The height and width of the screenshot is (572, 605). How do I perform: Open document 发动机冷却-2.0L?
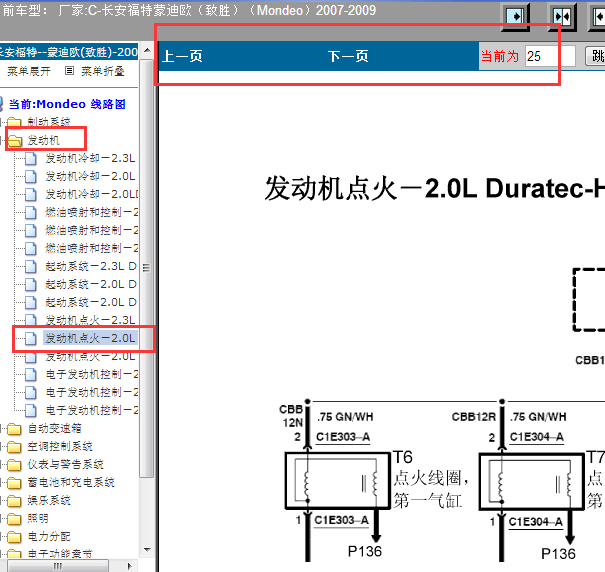tap(90, 176)
